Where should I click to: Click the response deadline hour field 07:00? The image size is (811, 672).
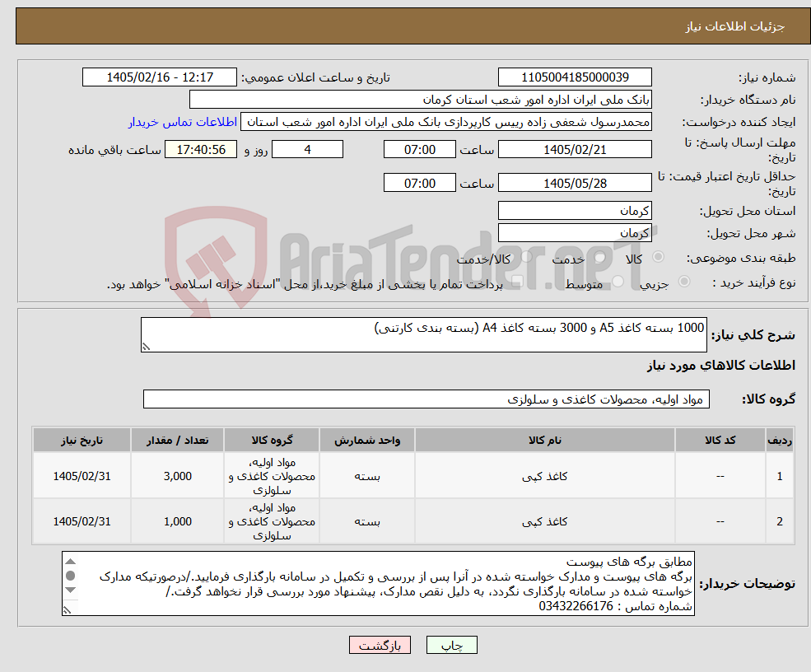(x=419, y=150)
